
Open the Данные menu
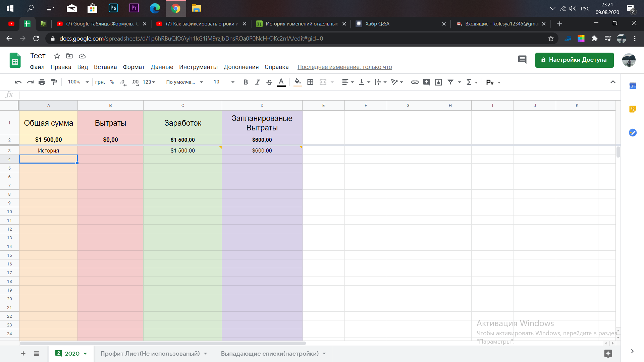pyautogui.click(x=162, y=67)
